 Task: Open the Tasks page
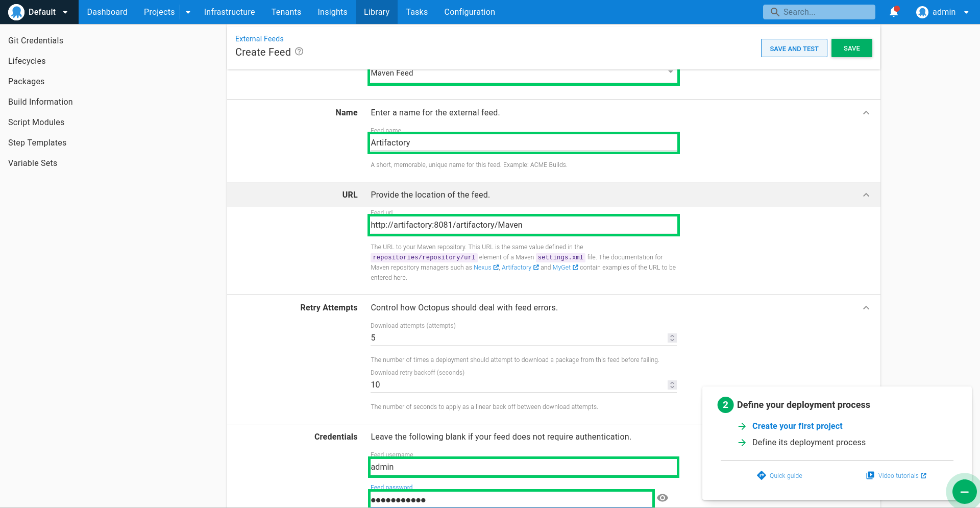coord(416,12)
